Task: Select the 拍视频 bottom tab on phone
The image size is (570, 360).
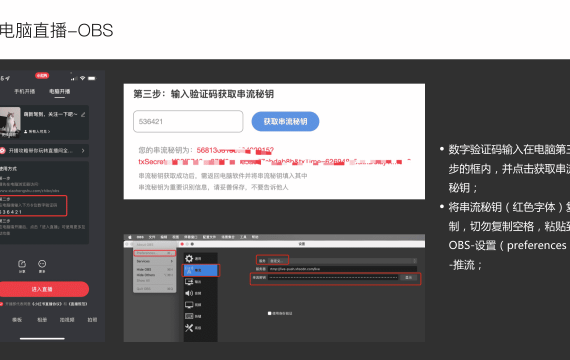Action: click(x=67, y=320)
